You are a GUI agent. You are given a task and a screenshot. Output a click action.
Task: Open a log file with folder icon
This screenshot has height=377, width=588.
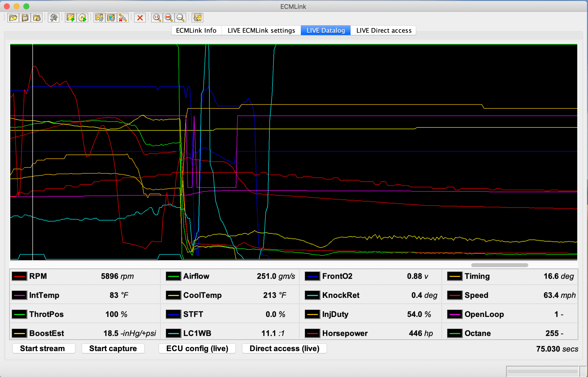[x=13, y=18]
